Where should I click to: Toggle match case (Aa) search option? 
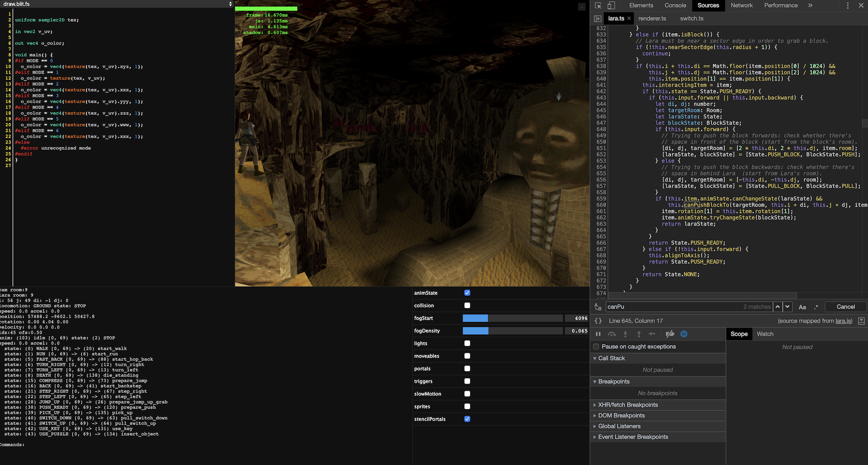[x=802, y=307]
